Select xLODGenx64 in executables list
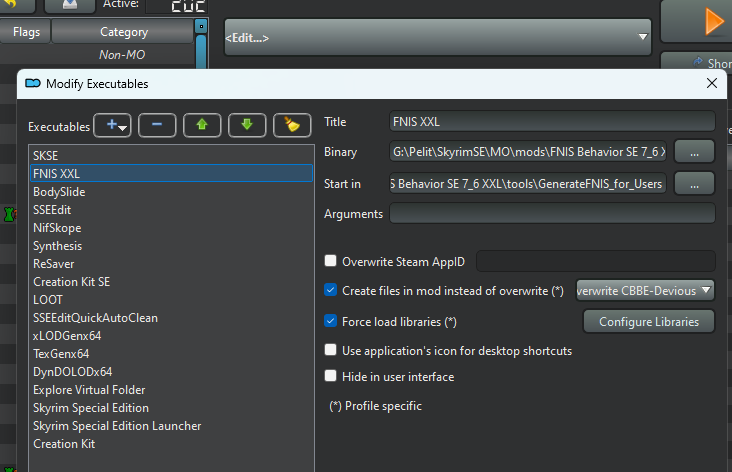The width and height of the screenshot is (732, 472). (171, 336)
